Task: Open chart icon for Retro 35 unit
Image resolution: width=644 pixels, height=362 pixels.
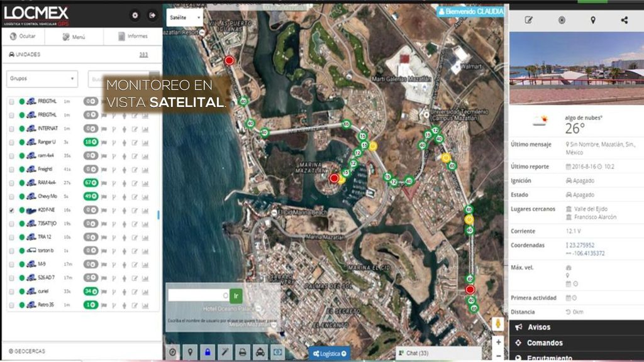Action: 145,305
